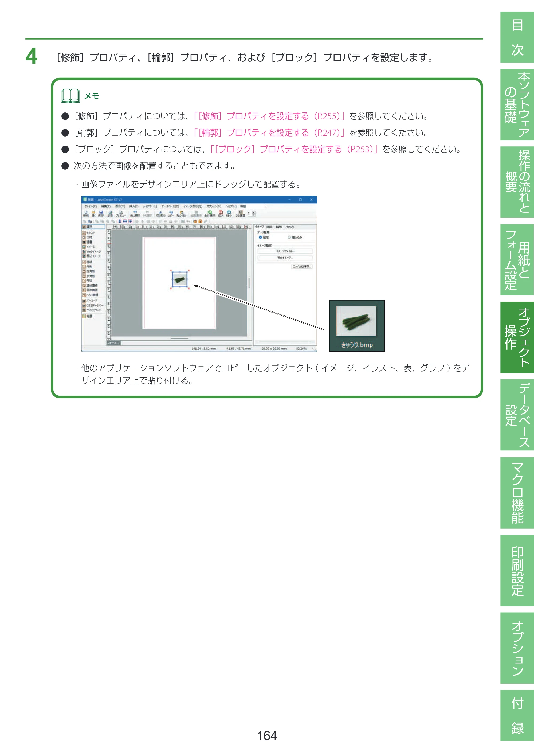Select the イメージ tool in the palette
534x756 pixels.
(x=89, y=247)
